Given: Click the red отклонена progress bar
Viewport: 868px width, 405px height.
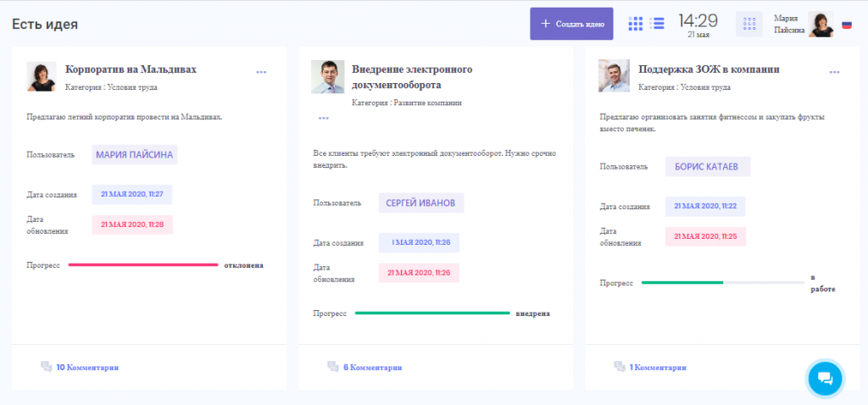Looking at the screenshot, I should (x=142, y=265).
